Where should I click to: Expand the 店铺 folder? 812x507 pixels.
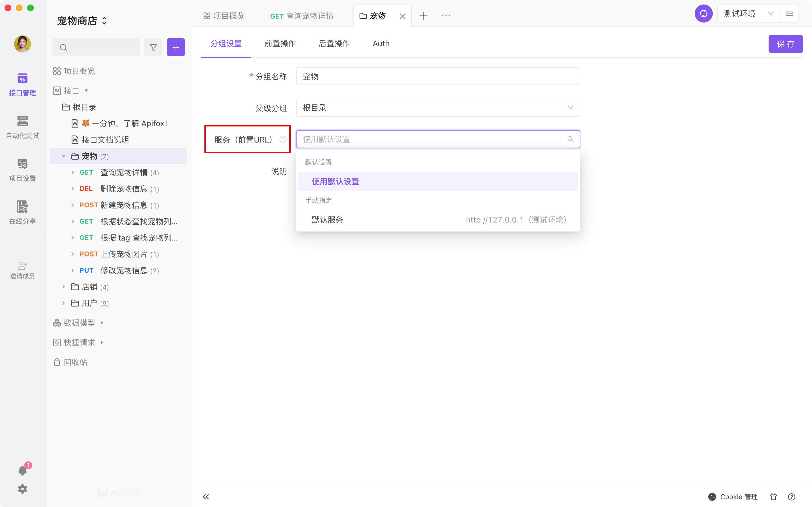pos(63,287)
